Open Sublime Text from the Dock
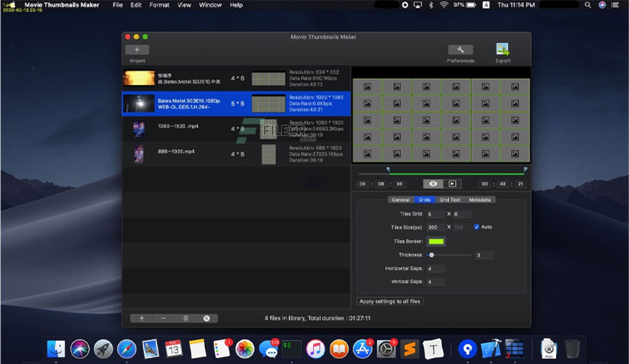The height and width of the screenshot is (364, 629). tap(409, 349)
